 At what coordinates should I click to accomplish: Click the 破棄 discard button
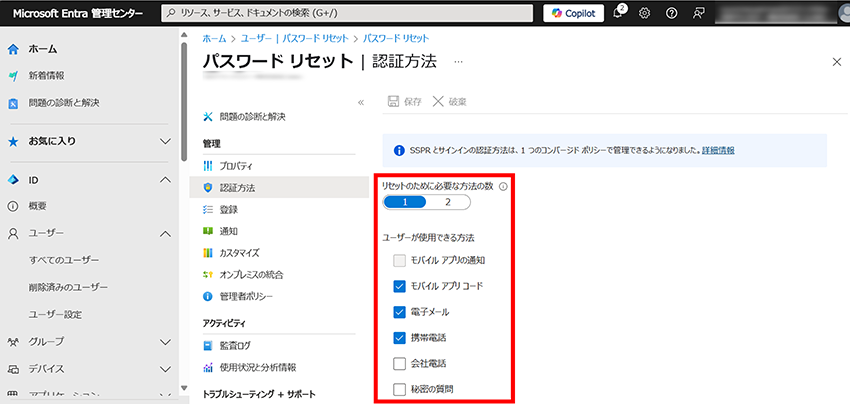[x=450, y=101]
